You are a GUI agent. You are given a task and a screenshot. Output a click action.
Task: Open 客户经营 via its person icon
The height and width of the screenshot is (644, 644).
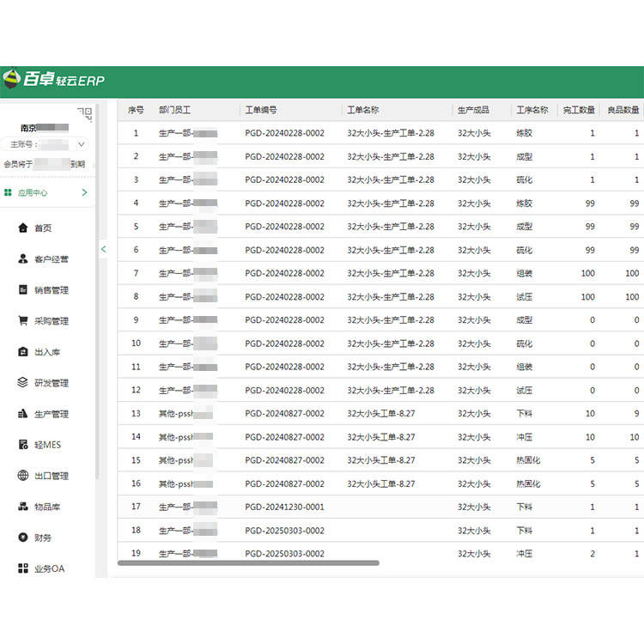tap(23, 259)
